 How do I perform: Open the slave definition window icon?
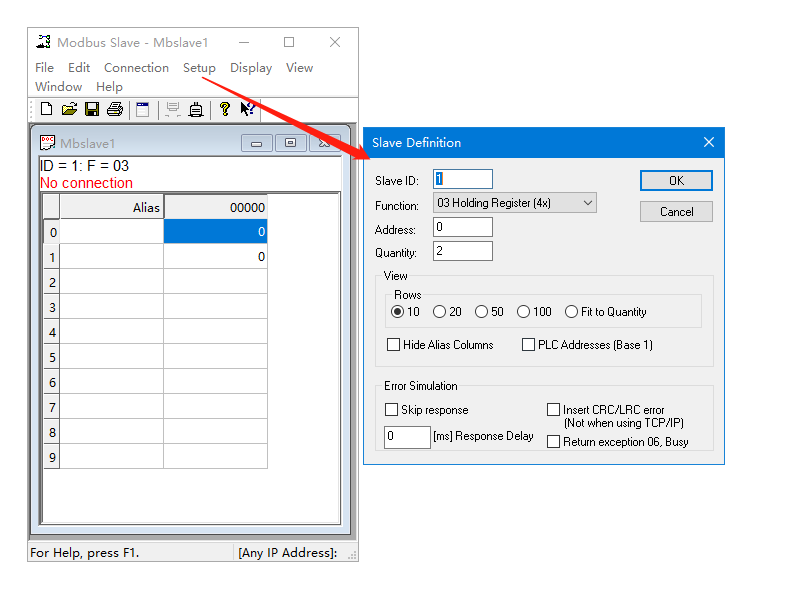click(143, 109)
